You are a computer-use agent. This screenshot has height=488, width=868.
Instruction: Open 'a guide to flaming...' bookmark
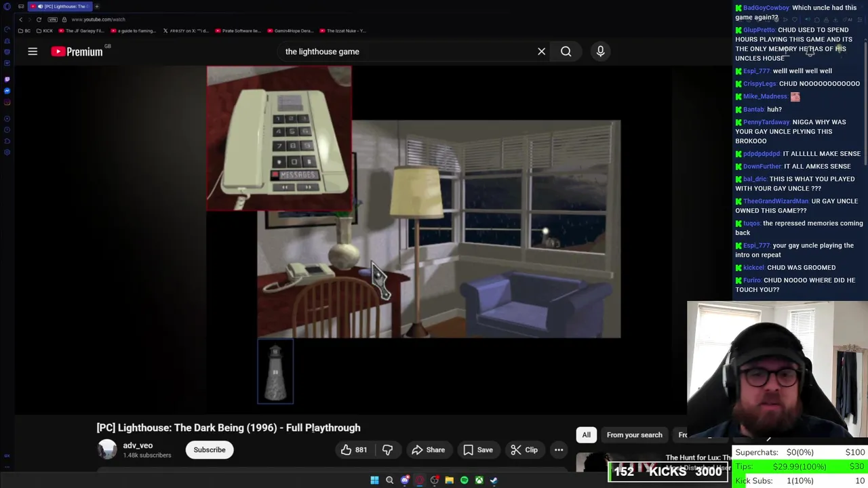pyautogui.click(x=133, y=30)
